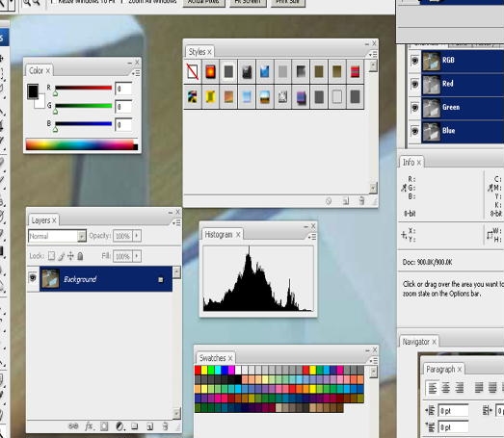Select right align text in Paragraph panel
The height and width of the screenshot is (438, 504).
[460, 388]
